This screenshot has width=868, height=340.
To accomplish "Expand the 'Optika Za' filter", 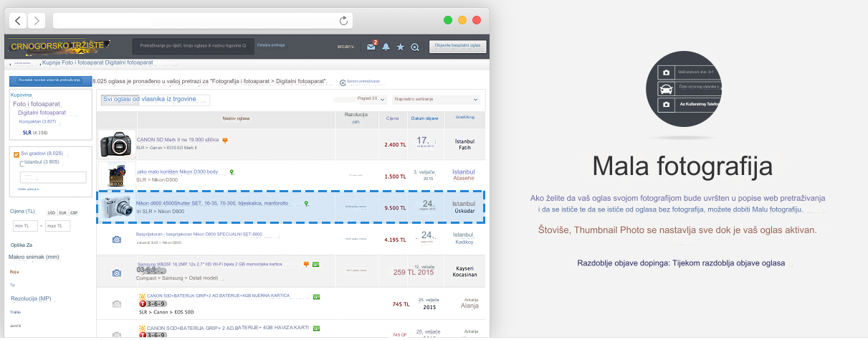I will 21,245.
